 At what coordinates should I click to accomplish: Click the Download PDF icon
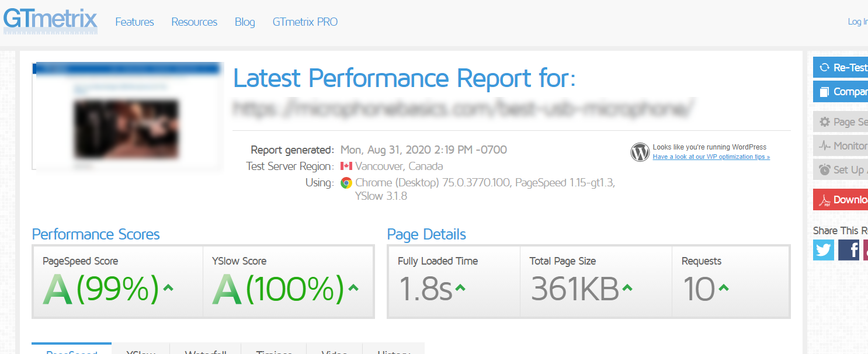click(x=824, y=200)
